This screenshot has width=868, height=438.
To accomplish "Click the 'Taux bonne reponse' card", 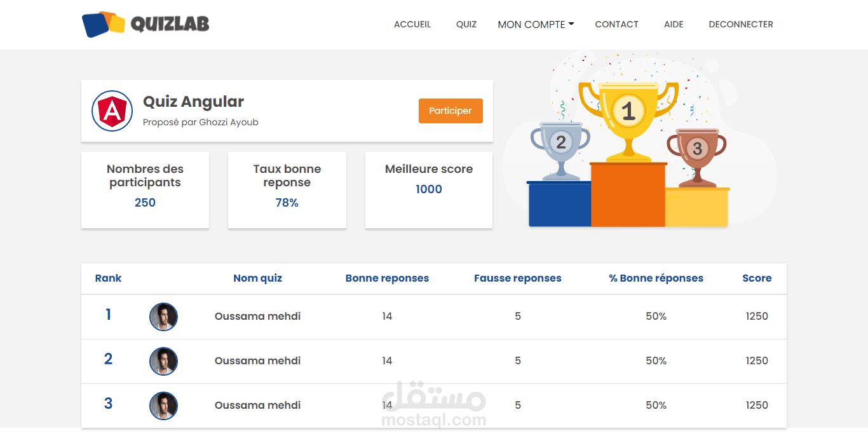I will pos(287,190).
